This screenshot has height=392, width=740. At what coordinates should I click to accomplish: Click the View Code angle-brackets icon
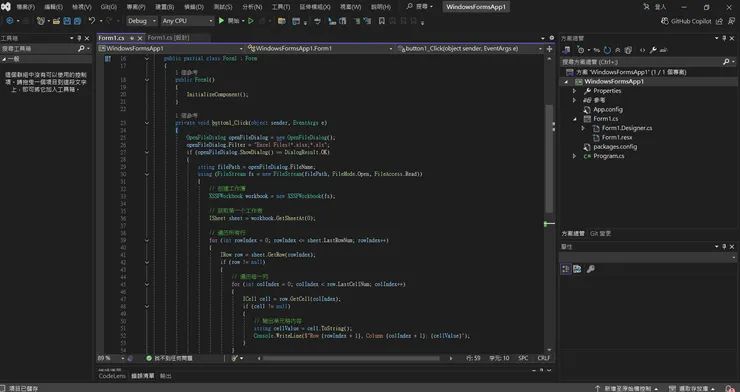642,50
